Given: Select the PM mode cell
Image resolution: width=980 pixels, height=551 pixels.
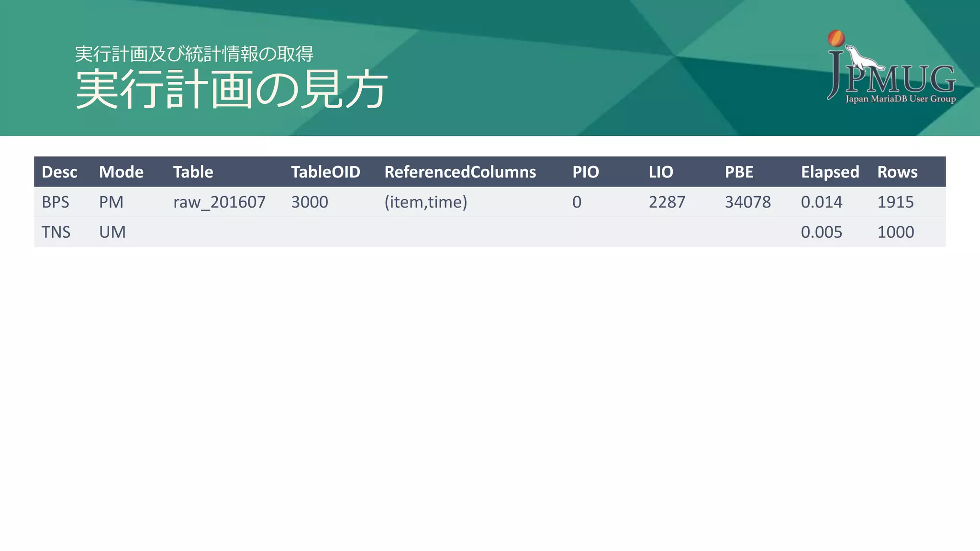Looking at the screenshot, I should (x=111, y=202).
